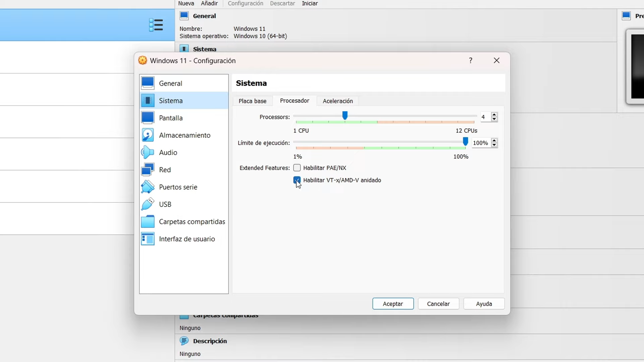
Task: Open the Sistema settings section icon
Action: pyautogui.click(x=148, y=100)
